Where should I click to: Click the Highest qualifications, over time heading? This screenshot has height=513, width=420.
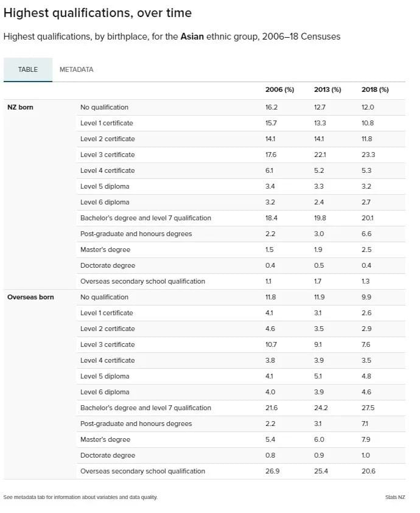coord(97,13)
